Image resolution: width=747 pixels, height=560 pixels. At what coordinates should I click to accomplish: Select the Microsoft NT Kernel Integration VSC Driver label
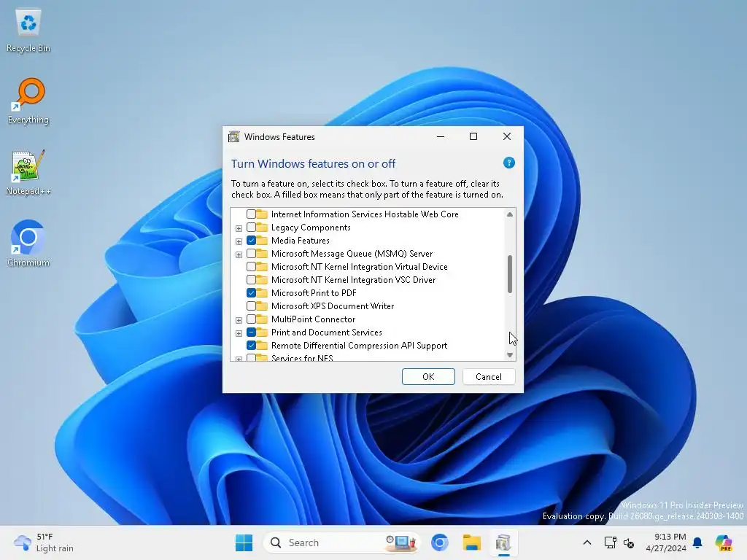pos(354,279)
